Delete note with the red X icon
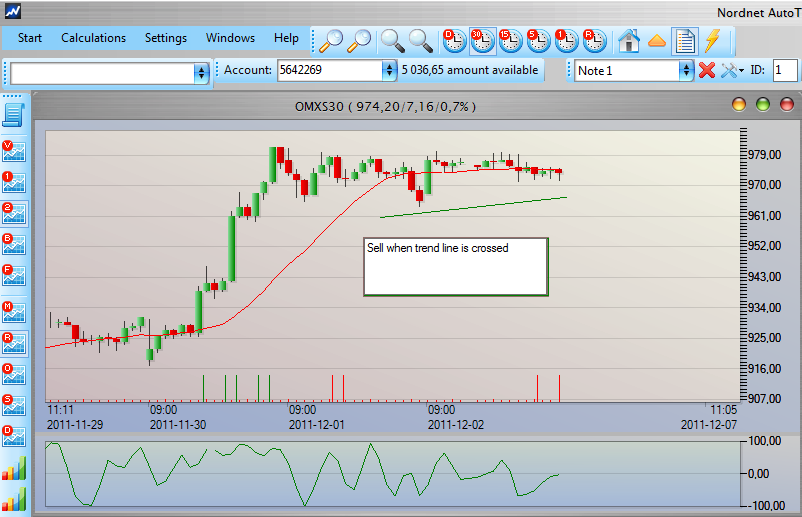802x517 pixels. click(x=707, y=71)
